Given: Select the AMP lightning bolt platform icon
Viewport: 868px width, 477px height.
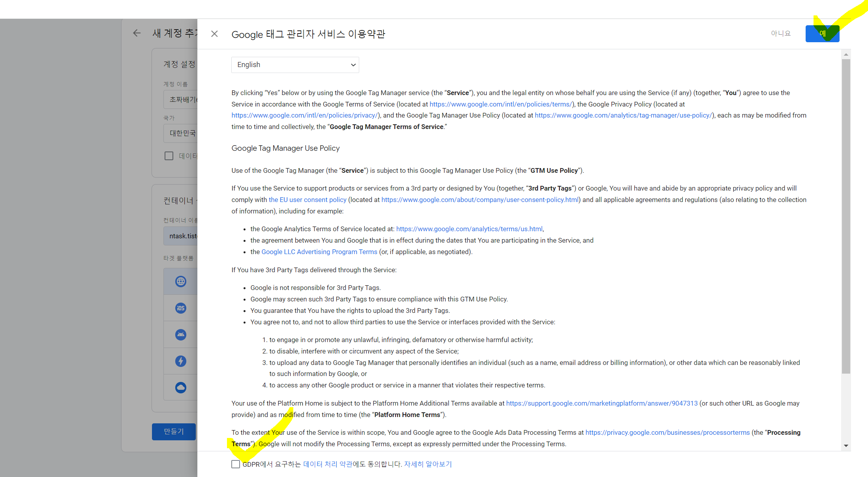Looking at the screenshot, I should (x=181, y=361).
